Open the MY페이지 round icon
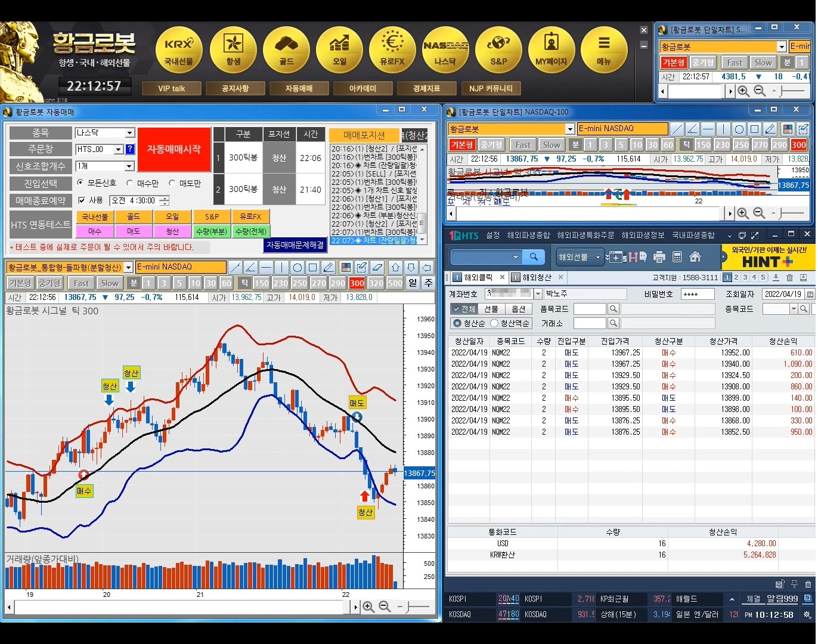This screenshot has width=818, height=644. (551, 51)
